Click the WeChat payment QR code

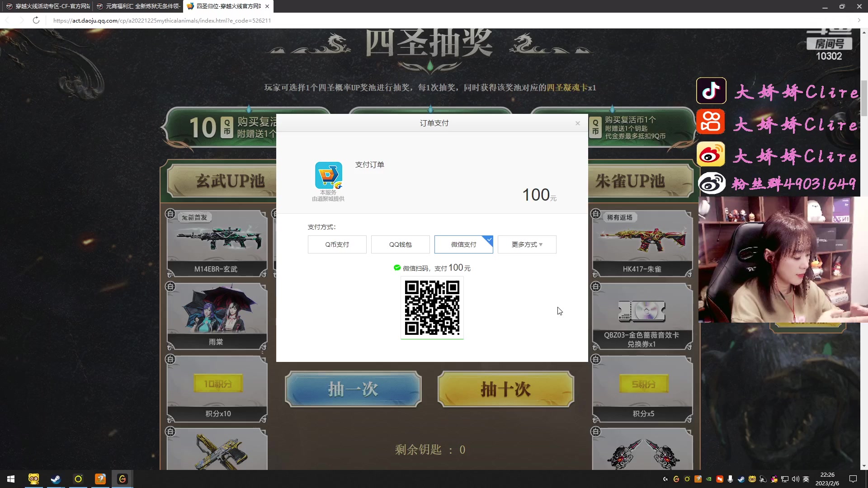[x=432, y=308]
